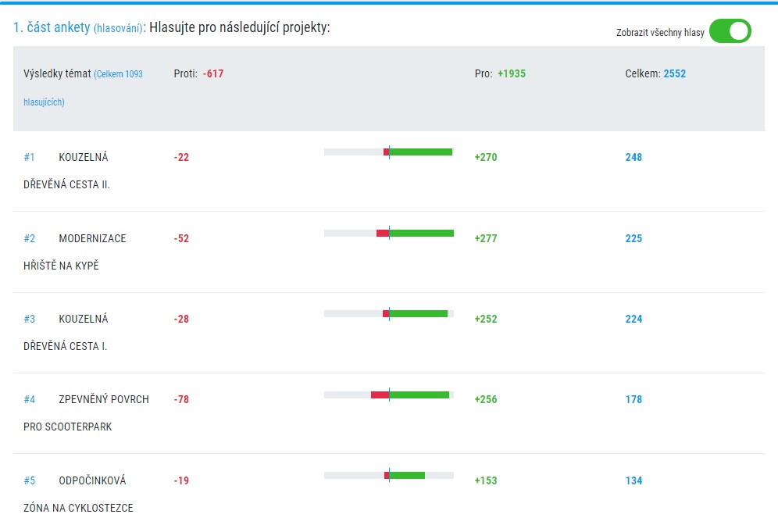Screen dimensions: 778x532
Task: Open project #3 Kouzelná dřevěná cesta I.
Action: pyautogui.click(x=66, y=333)
